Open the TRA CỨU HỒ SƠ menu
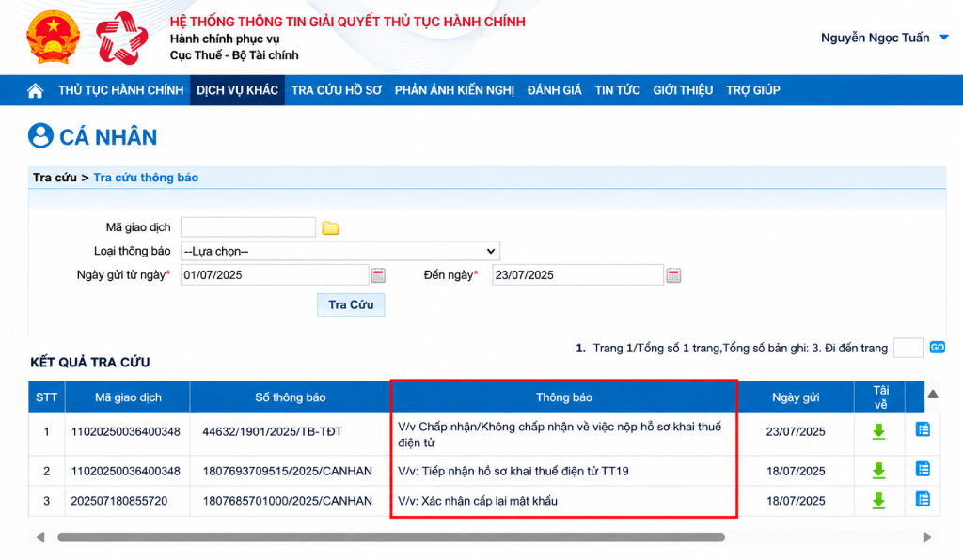 337,90
